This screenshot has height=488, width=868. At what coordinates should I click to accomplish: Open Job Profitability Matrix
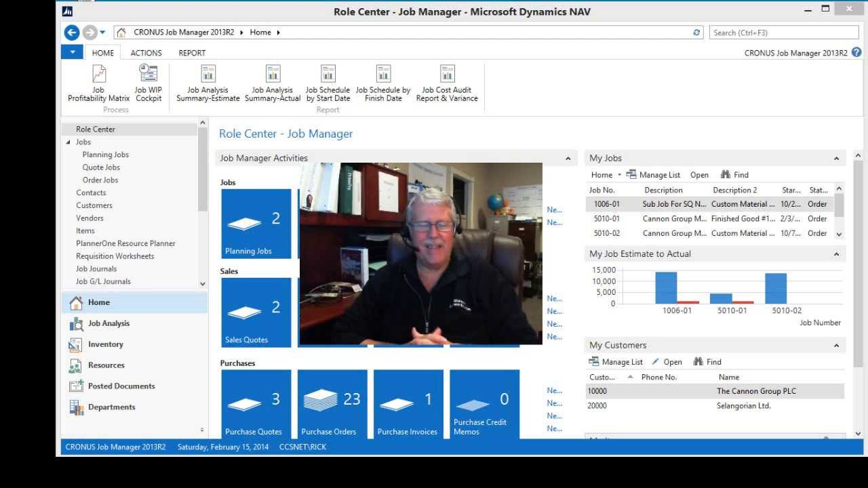(x=98, y=83)
